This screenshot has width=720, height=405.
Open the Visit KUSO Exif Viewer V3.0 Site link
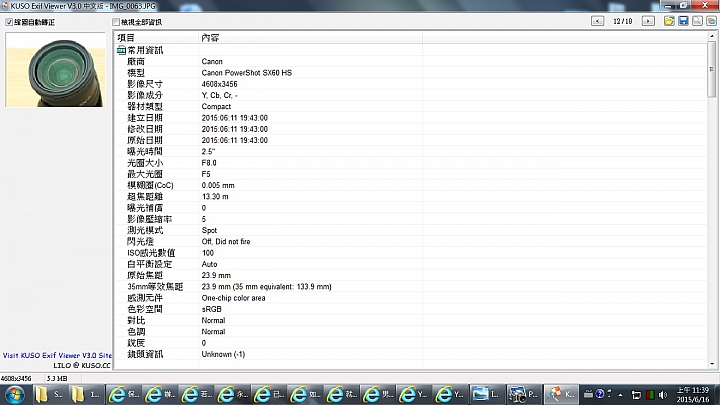[57, 355]
